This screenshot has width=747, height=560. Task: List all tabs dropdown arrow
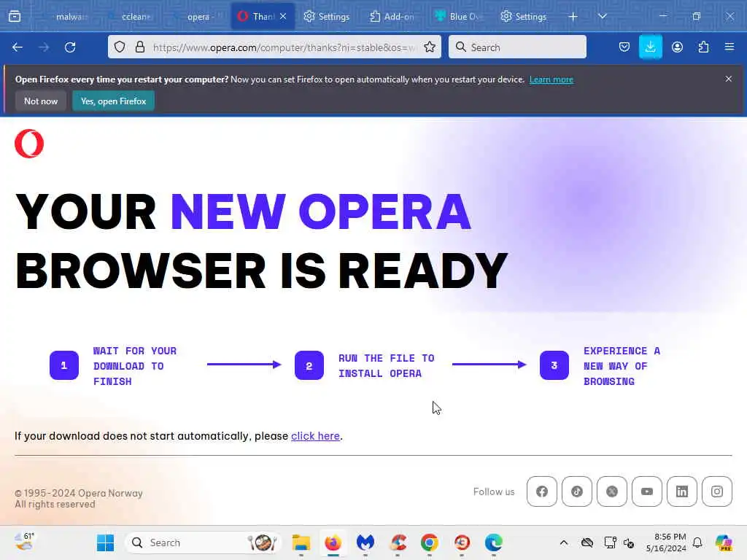click(x=603, y=17)
